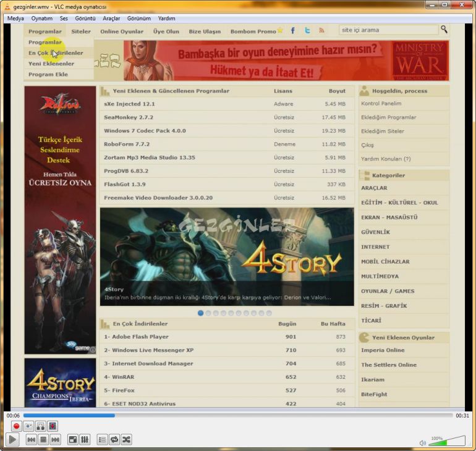
Task: Click the search magnifier icon
Action: point(444,30)
